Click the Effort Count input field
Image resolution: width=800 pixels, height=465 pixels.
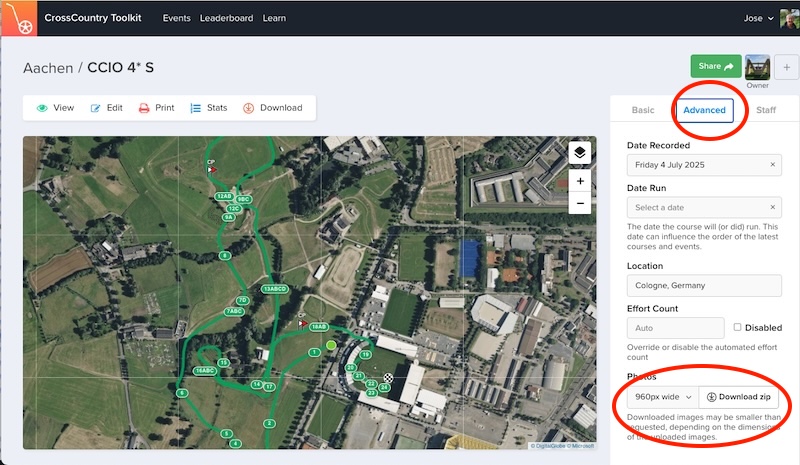click(675, 328)
